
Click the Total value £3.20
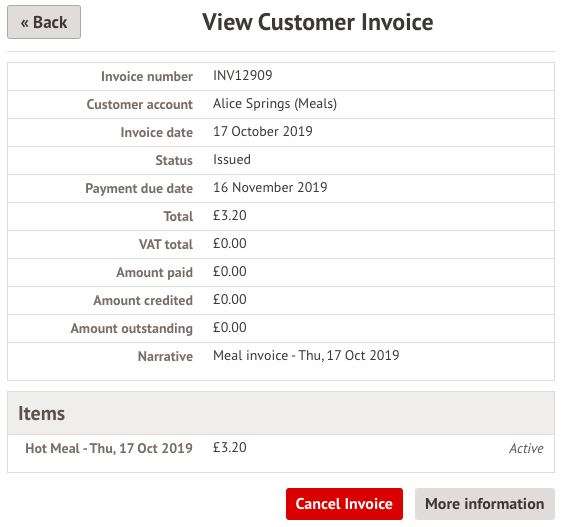[x=229, y=215]
